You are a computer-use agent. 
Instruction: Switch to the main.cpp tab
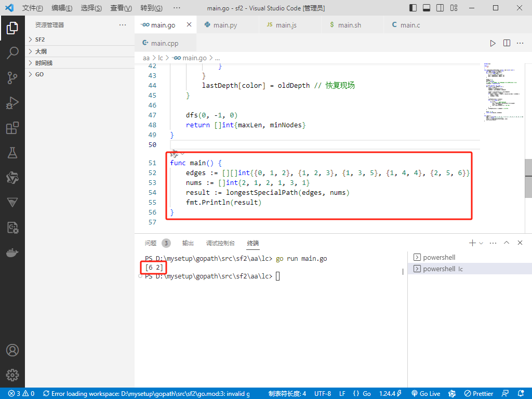[166, 43]
